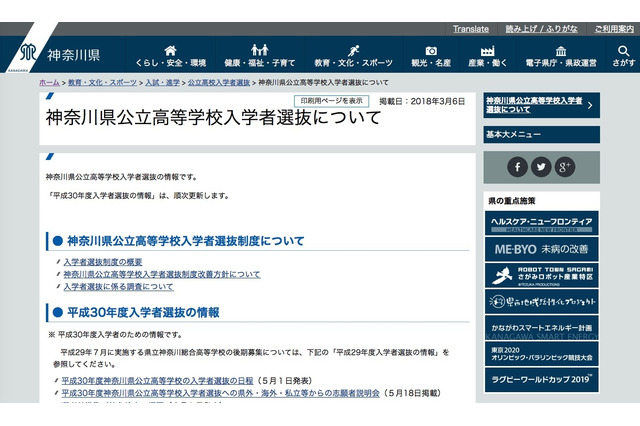Open the 産業・働く menu label

click(x=487, y=63)
